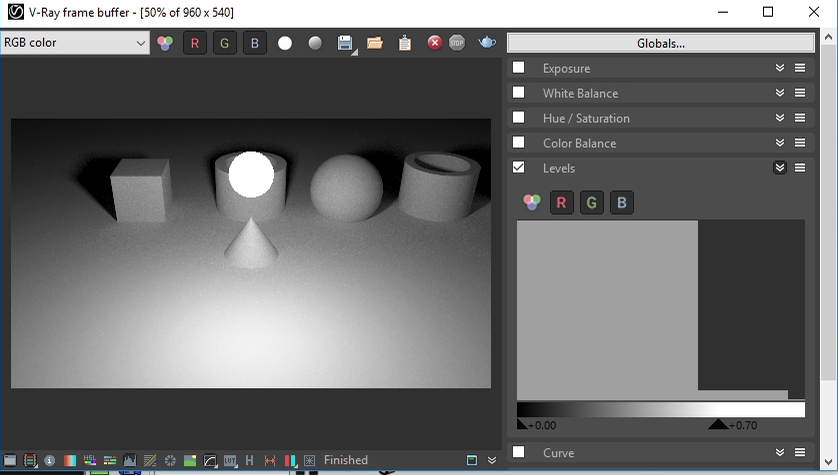Copy image to clipboard icon

coord(405,43)
